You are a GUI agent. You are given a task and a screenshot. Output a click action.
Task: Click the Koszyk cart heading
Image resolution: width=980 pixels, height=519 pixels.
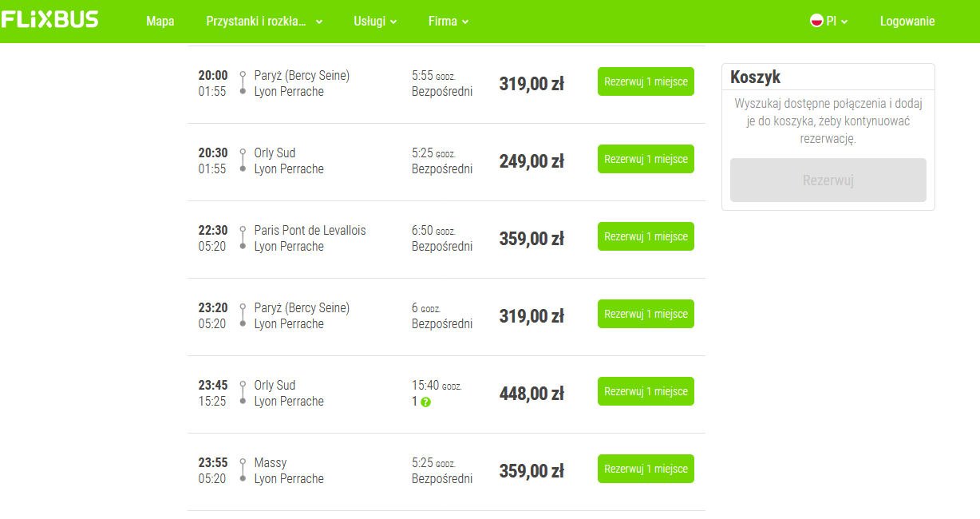(755, 77)
